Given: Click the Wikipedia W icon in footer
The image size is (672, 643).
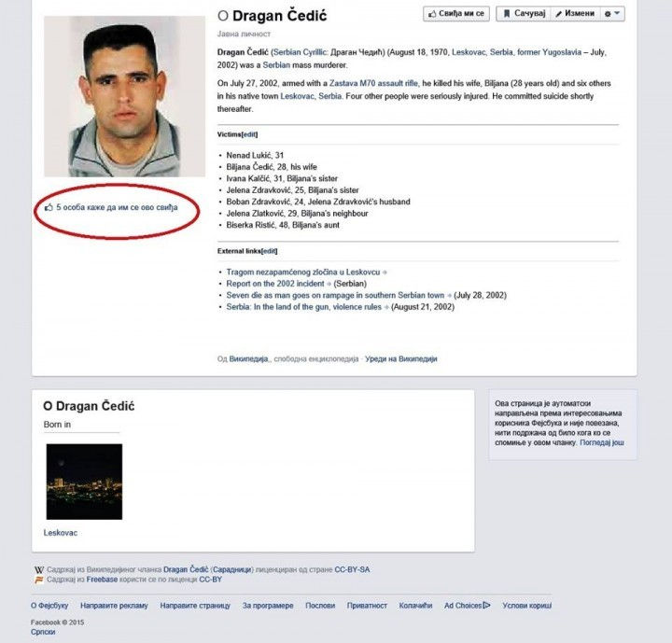Looking at the screenshot, I should [x=39, y=569].
